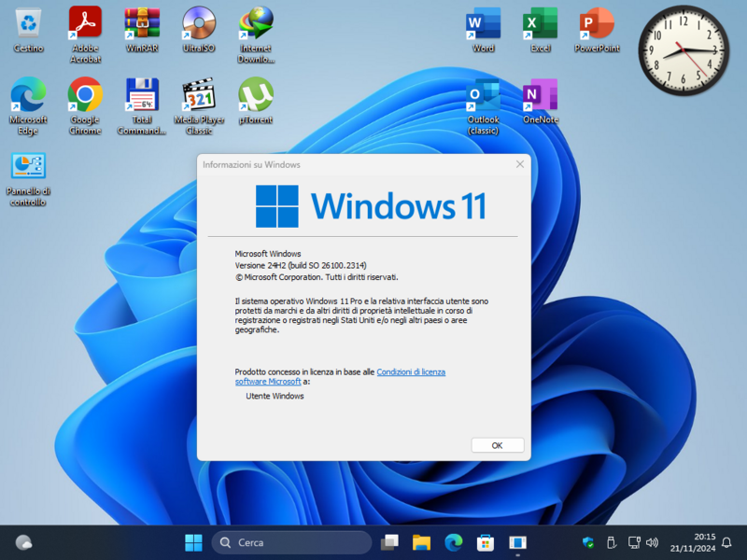Screen dimensions: 747x560
Task: Open the weather widget on the taskbar
Action: click(x=23, y=542)
